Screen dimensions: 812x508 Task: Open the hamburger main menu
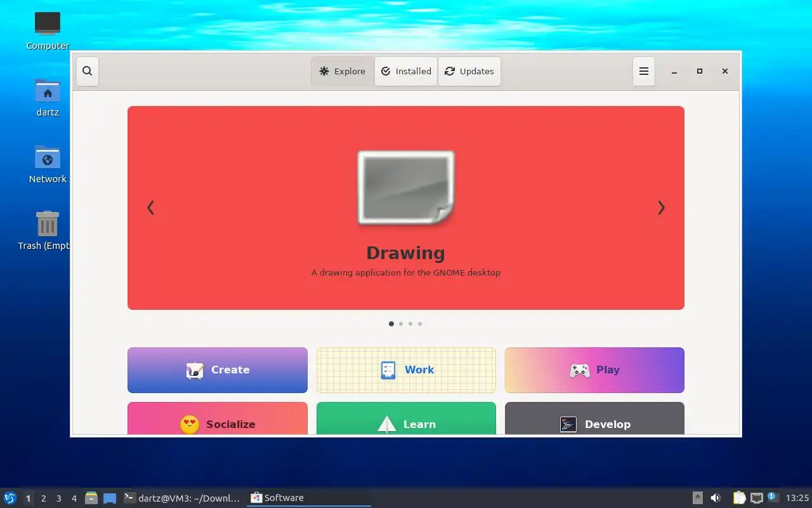(643, 71)
